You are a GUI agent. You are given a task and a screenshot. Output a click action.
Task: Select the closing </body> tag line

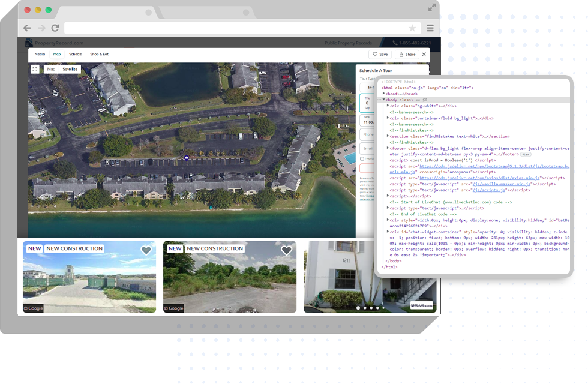pos(394,261)
